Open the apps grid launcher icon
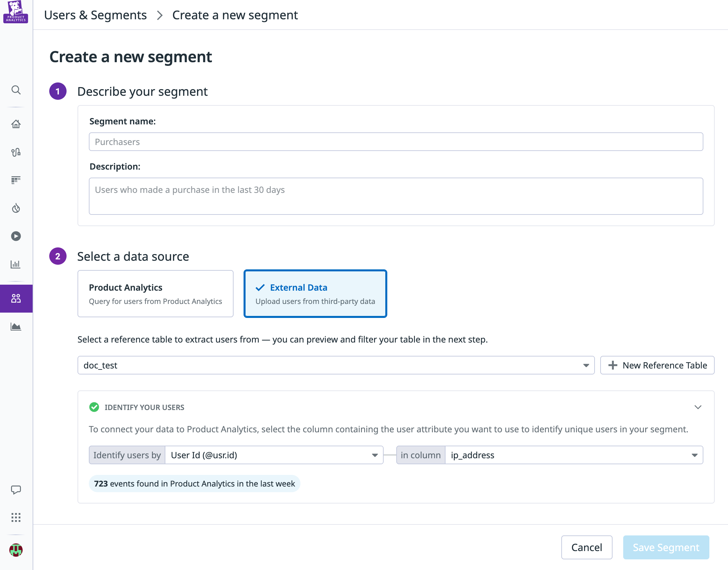 (16, 517)
